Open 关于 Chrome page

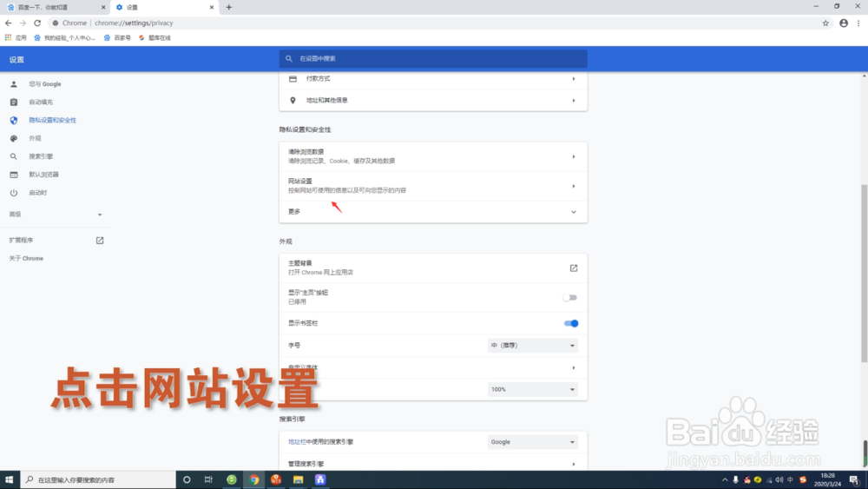[26, 259]
